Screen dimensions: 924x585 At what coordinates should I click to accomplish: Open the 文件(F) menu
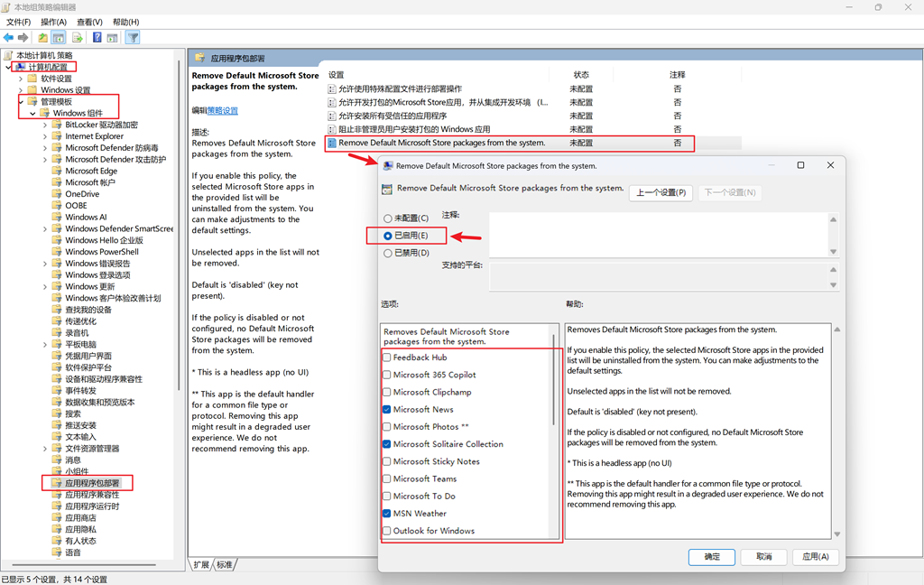pos(18,22)
